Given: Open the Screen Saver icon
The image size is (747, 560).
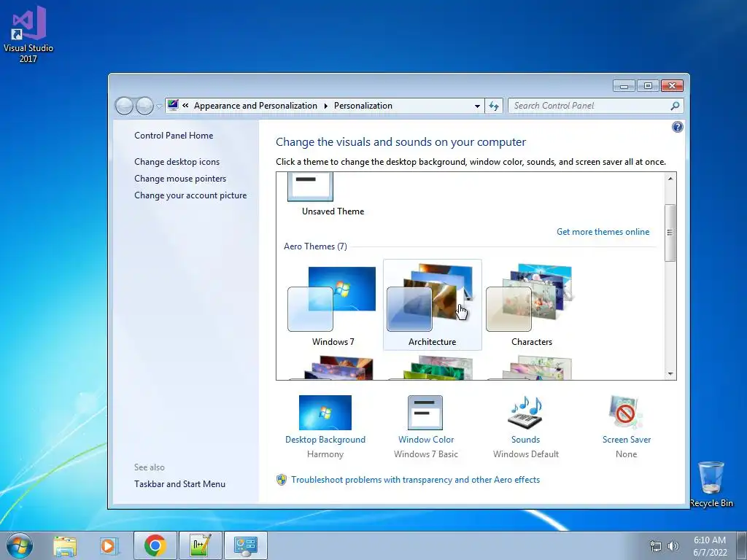Looking at the screenshot, I should click(625, 413).
